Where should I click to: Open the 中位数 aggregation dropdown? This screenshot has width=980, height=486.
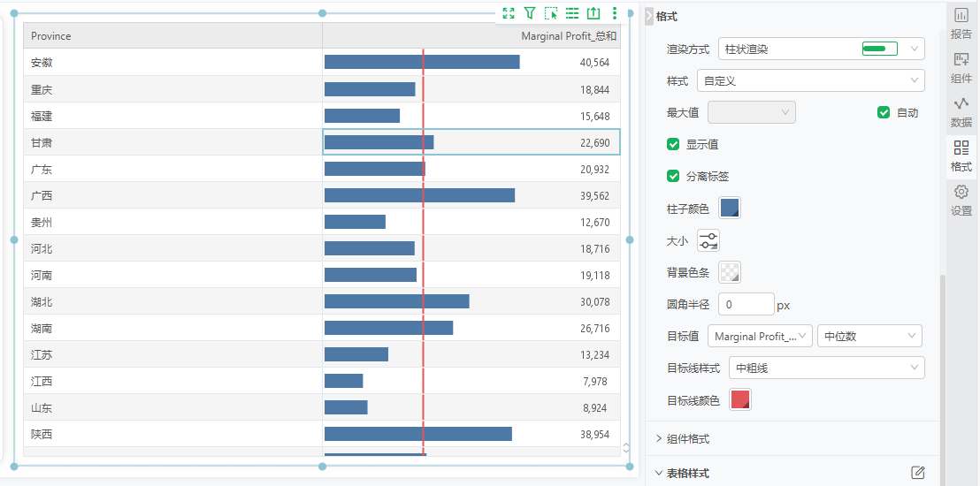pos(869,336)
